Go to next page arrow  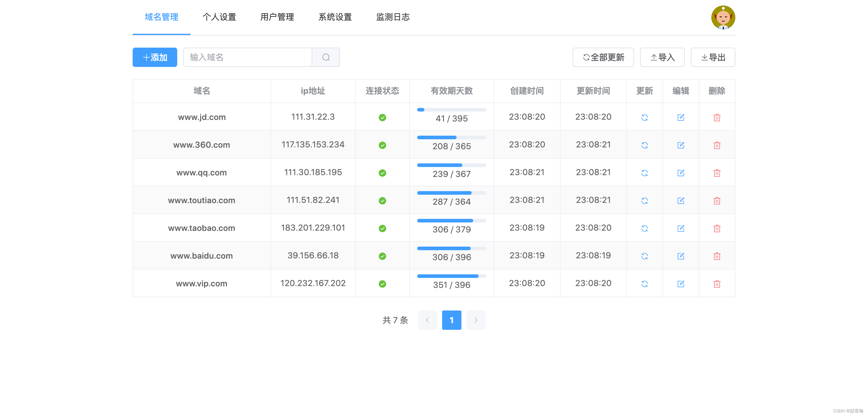coord(476,320)
